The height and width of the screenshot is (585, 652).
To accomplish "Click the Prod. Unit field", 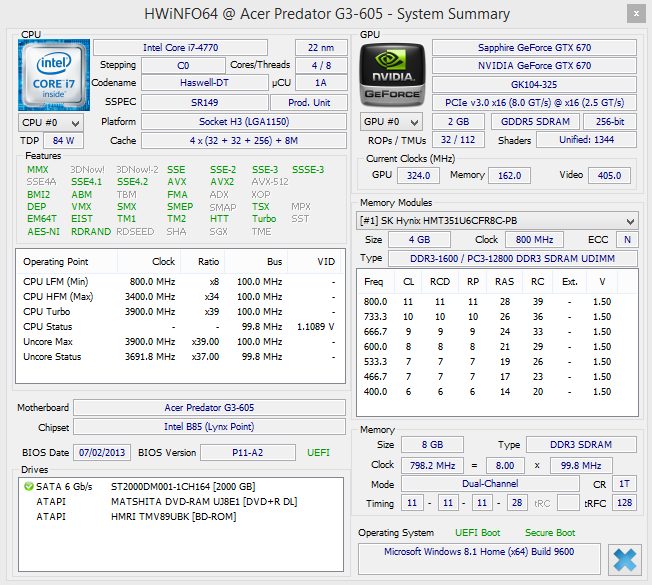I will coord(309,103).
